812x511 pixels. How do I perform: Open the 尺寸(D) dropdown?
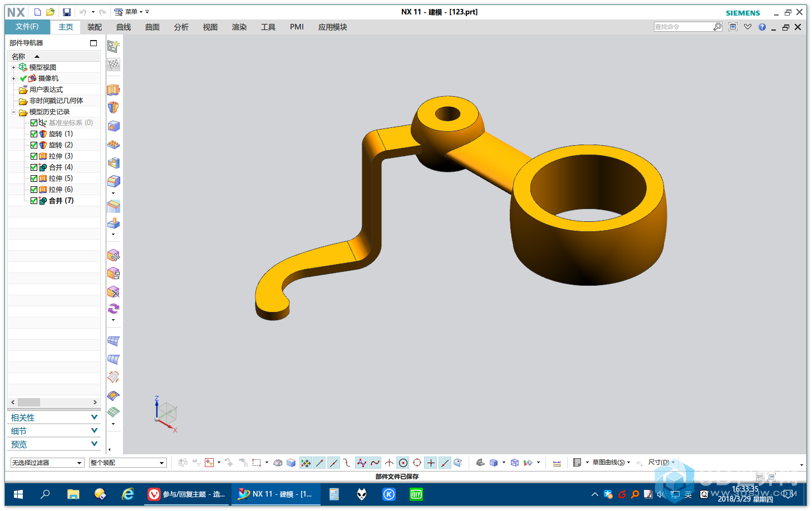(x=661, y=463)
